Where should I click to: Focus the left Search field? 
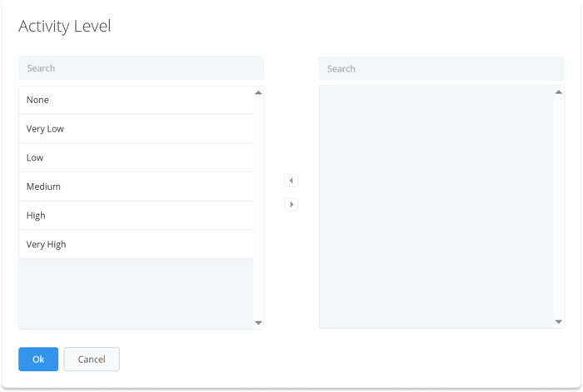tap(142, 68)
